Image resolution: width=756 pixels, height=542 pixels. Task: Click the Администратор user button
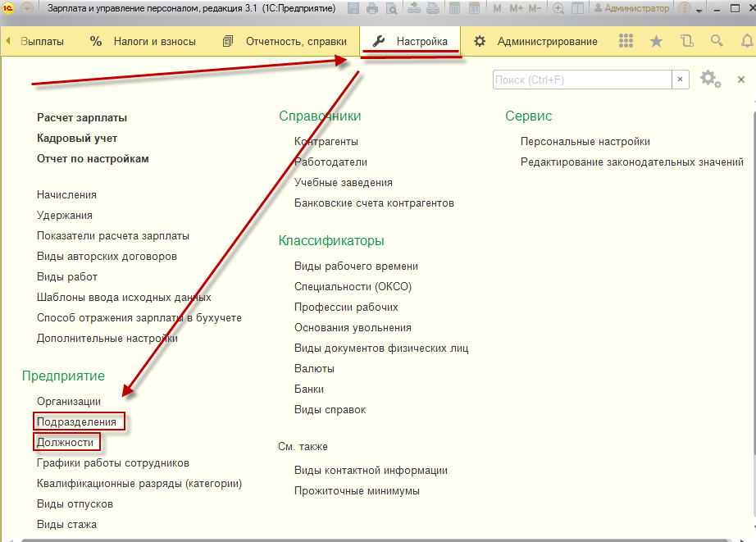point(631,9)
